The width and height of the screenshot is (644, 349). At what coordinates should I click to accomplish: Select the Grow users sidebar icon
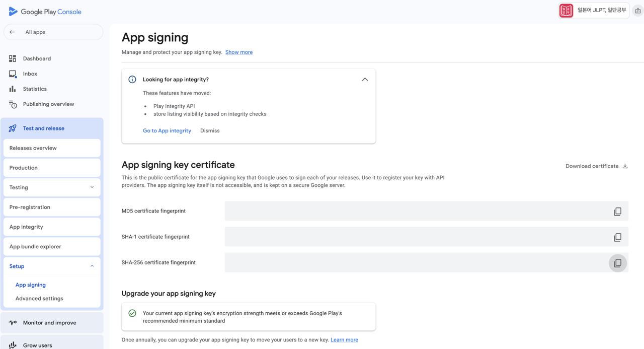click(x=12, y=344)
